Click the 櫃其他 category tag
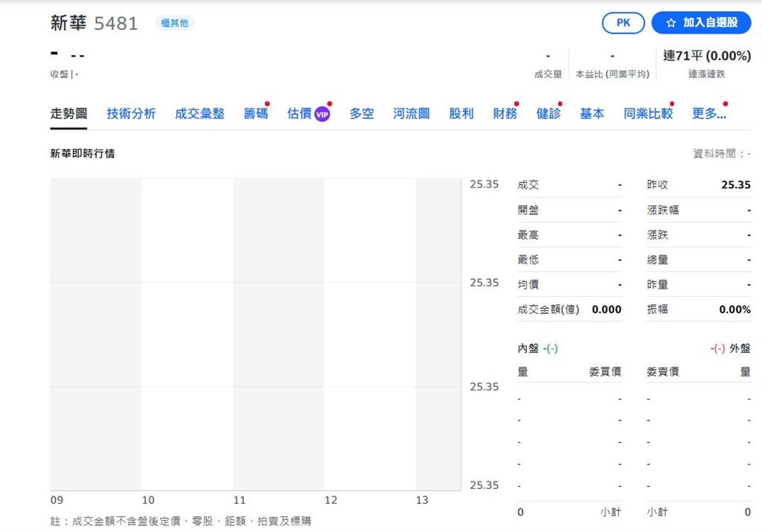 click(174, 23)
